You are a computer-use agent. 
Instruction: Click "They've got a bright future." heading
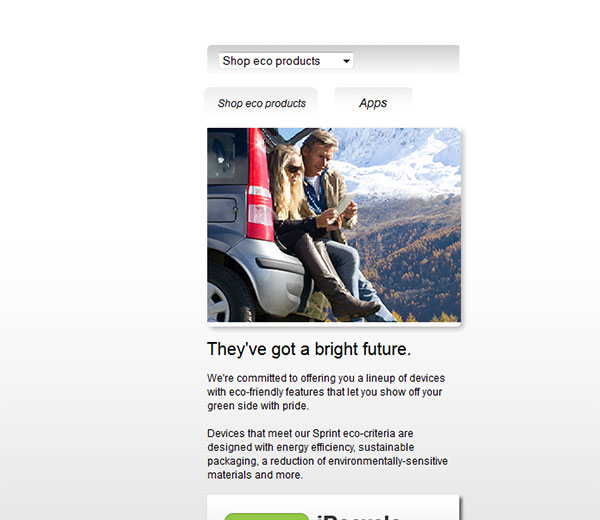(x=309, y=349)
